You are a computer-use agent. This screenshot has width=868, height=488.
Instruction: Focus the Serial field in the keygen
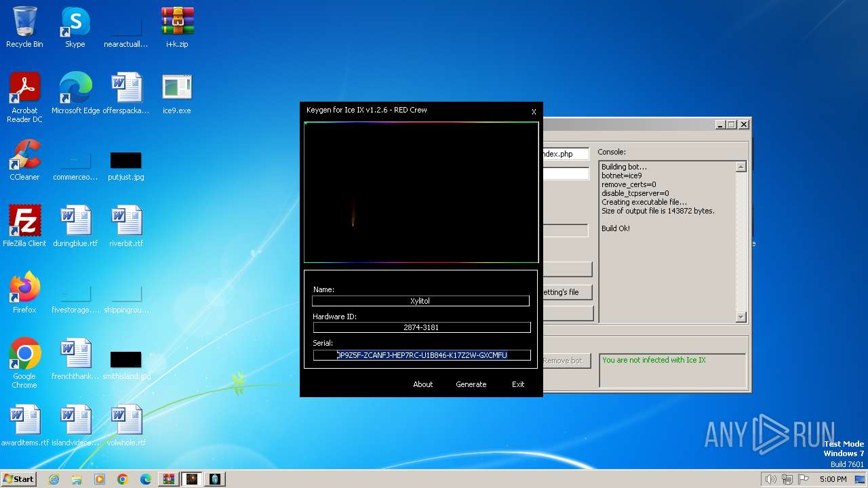421,355
